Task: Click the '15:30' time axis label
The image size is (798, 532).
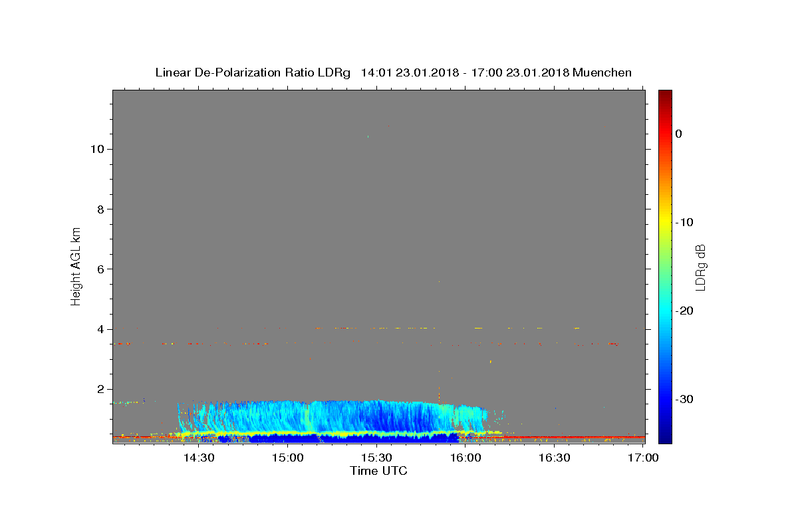Action: [x=376, y=458]
